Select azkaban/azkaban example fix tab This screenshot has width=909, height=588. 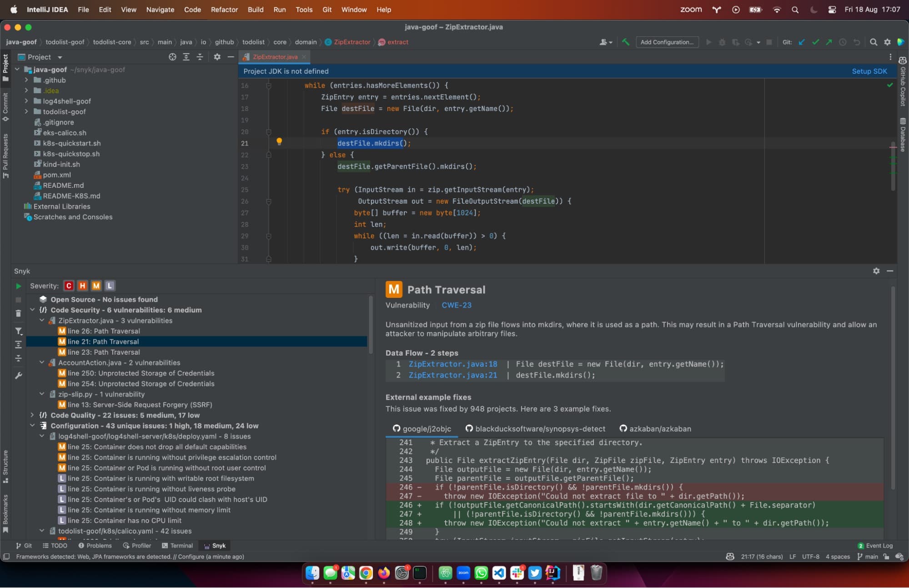point(655,429)
